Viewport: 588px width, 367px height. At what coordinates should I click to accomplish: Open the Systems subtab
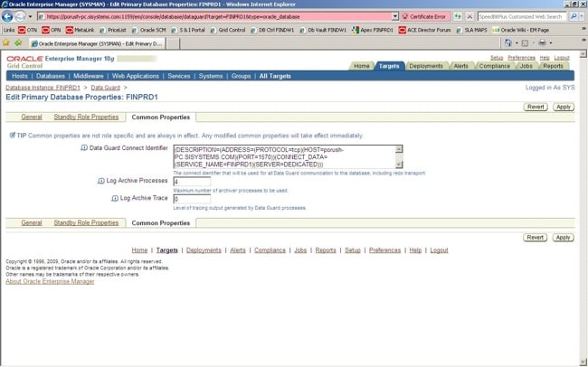point(211,76)
